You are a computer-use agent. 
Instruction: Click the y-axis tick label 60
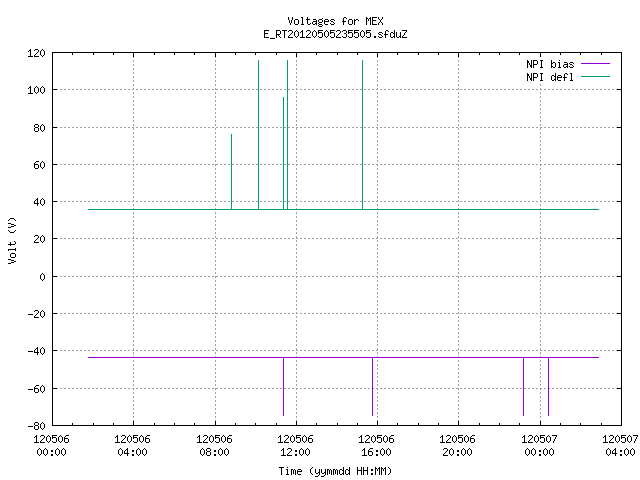coord(39,165)
